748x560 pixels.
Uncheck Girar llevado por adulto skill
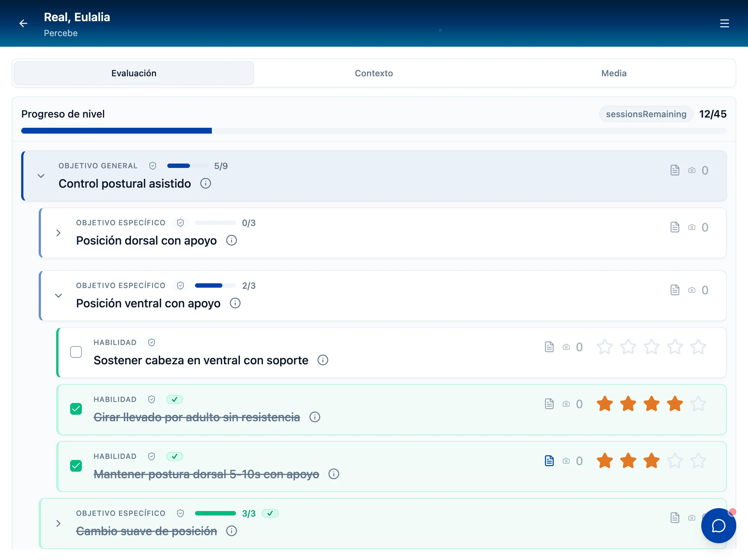[x=76, y=409]
